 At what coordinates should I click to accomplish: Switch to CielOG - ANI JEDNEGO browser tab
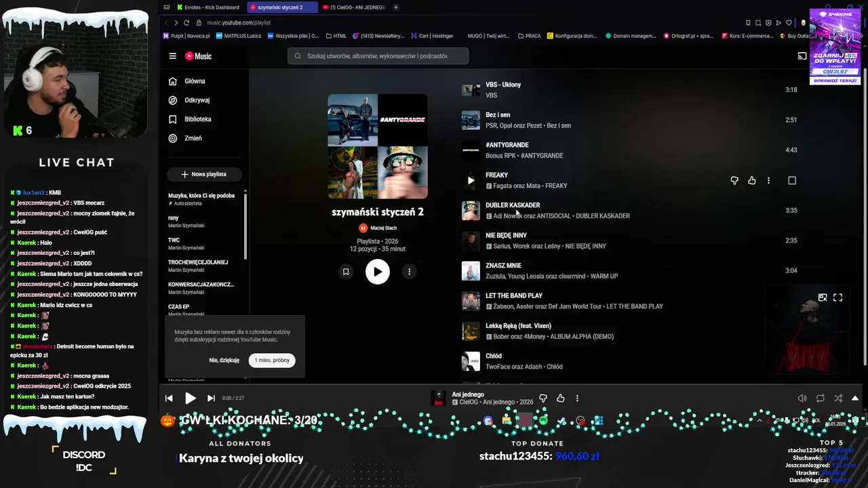(x=354, y=7)
